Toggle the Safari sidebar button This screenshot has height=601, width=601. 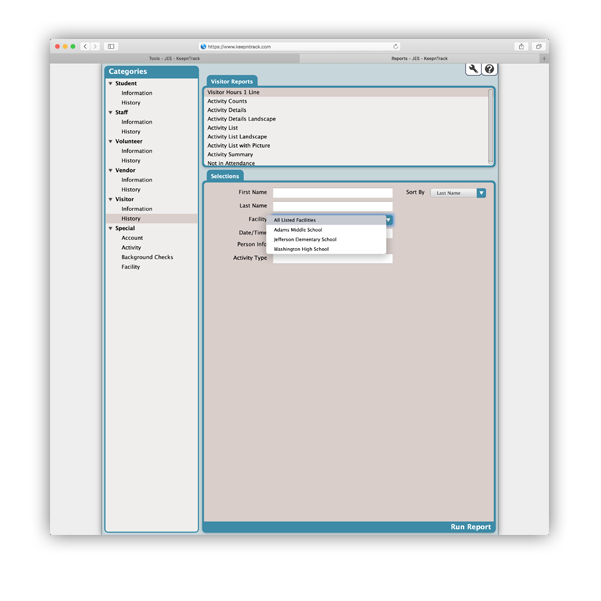(x=111, y=46)
